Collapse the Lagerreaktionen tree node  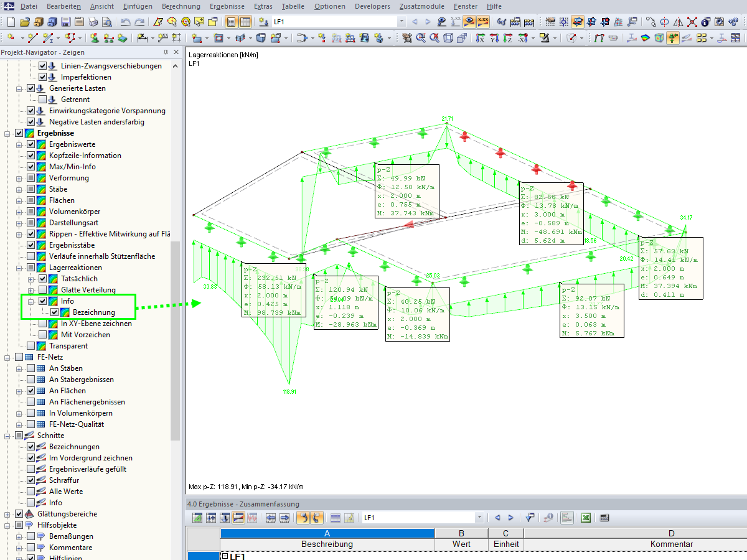(x=19, y=268)
